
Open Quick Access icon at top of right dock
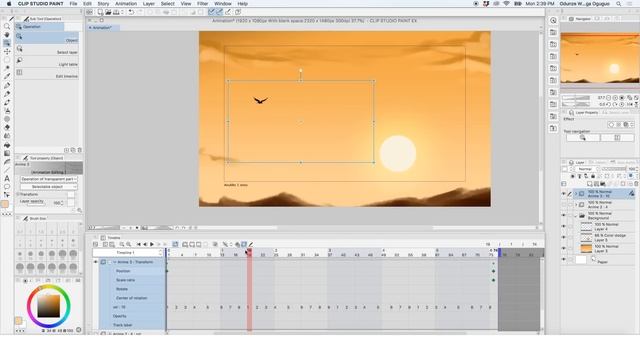click(x=553, y=20)
